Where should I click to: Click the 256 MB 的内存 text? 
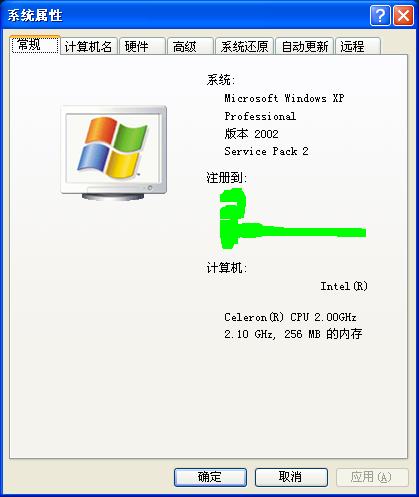click(323, 334)
